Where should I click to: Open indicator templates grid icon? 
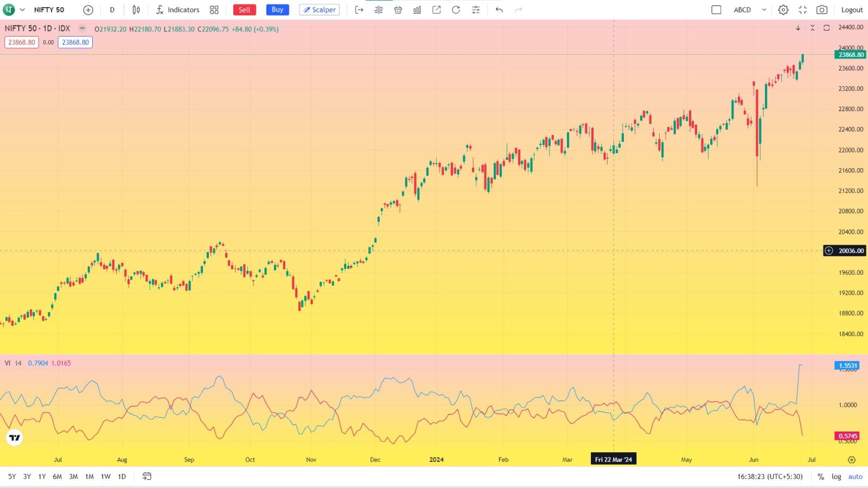pyautogui.click(x=214, y=10)
